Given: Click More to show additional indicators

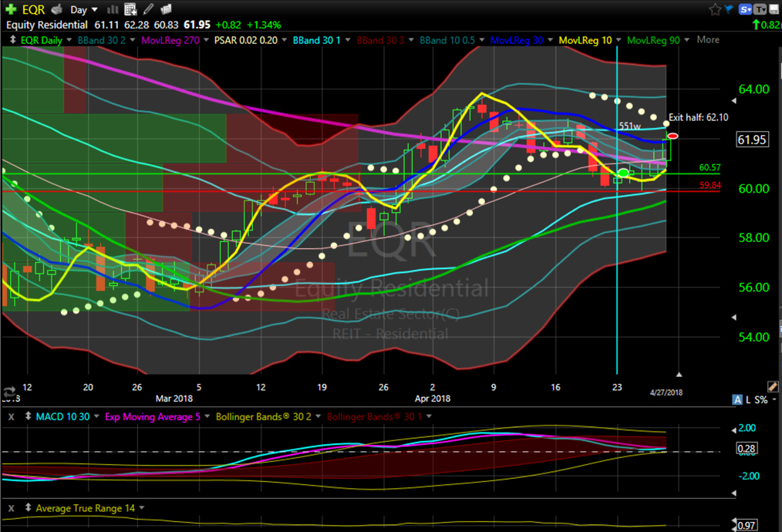Looking at the screenshot, I should (x=708, y=40).
